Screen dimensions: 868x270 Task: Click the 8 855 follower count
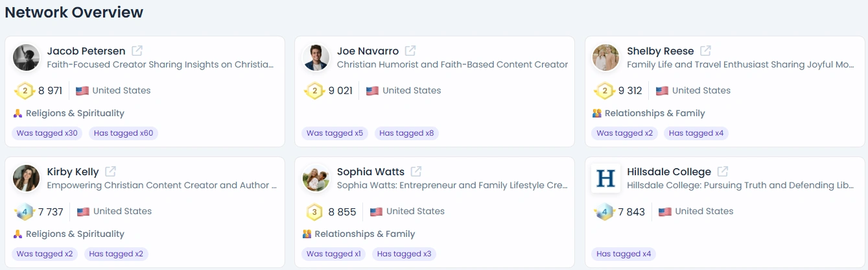coord(342,212)
